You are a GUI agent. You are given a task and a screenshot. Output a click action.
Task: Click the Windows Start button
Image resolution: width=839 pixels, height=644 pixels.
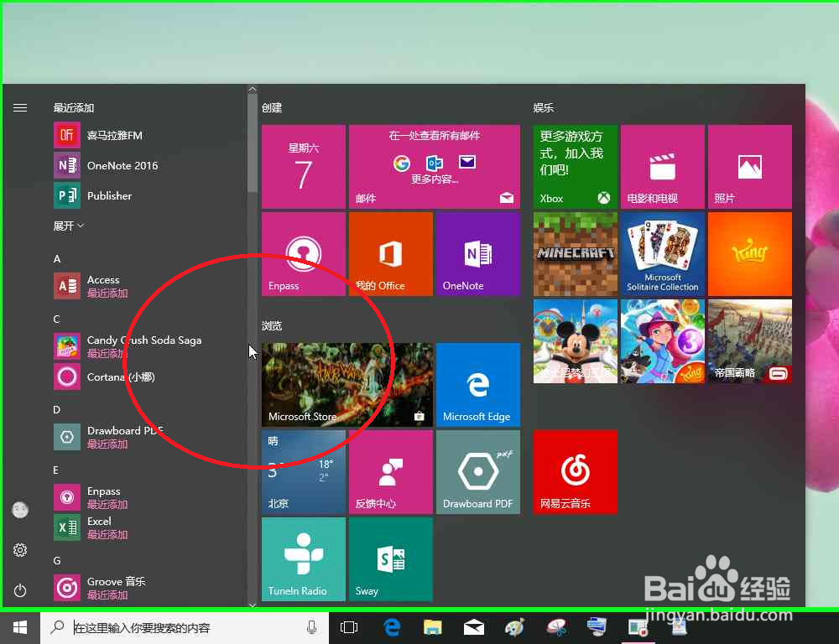click(x=20, y=627)
